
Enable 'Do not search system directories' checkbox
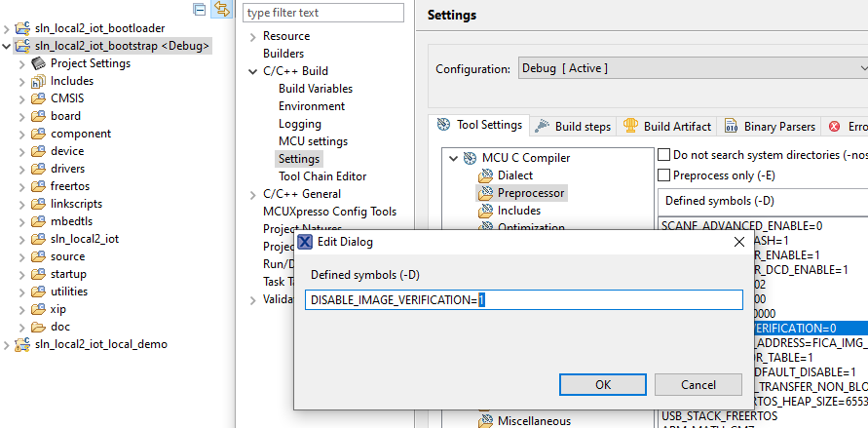click(x=664, y=155)
